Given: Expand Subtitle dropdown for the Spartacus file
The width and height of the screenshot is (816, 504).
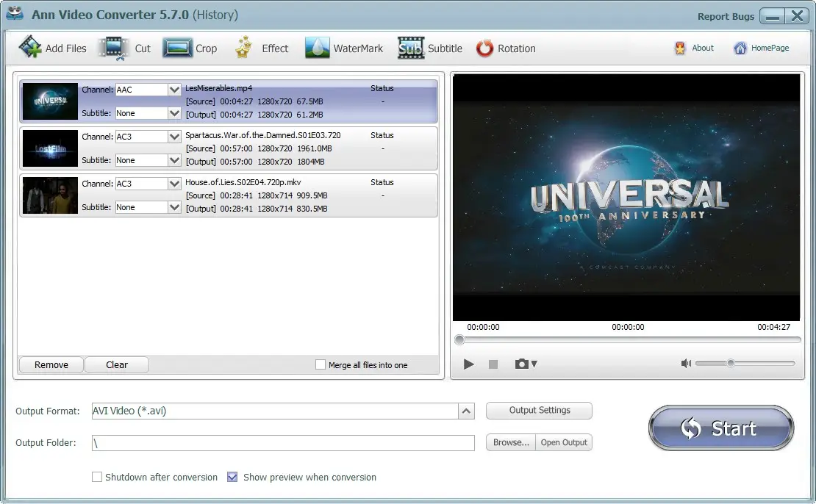Looking at the screenshot, I should 174,160.
